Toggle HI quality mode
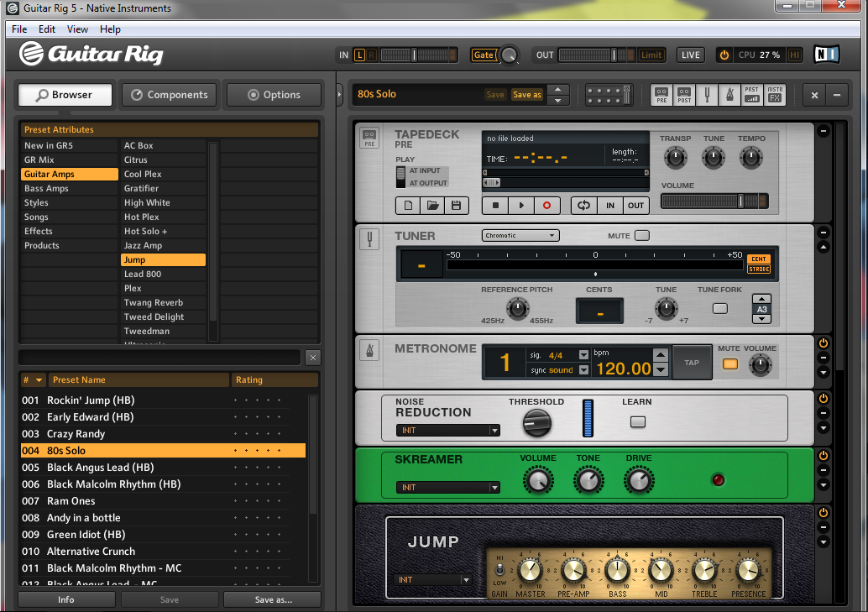 (x=794, y=55)
